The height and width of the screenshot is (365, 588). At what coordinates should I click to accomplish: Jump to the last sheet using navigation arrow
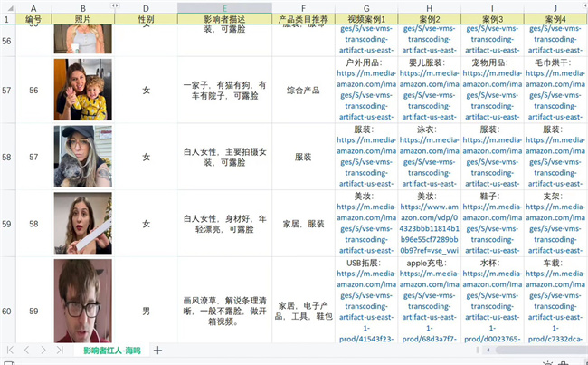(x=60, y=350)
